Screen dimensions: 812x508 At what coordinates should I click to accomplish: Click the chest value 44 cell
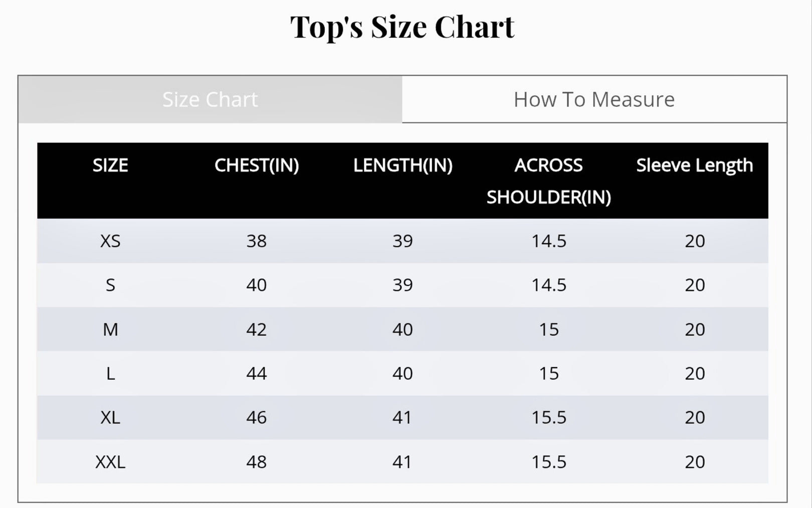257,374
